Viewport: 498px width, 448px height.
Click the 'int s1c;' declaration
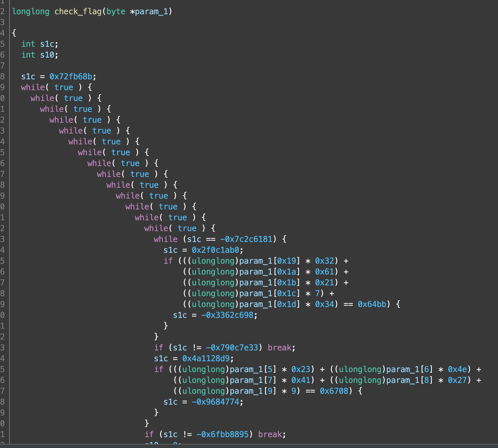(40, 44)
